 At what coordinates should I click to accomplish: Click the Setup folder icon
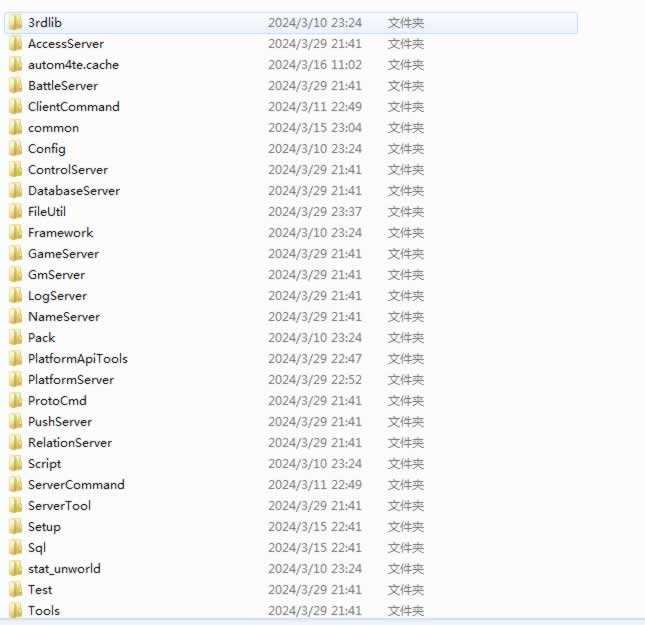(15, 526)
